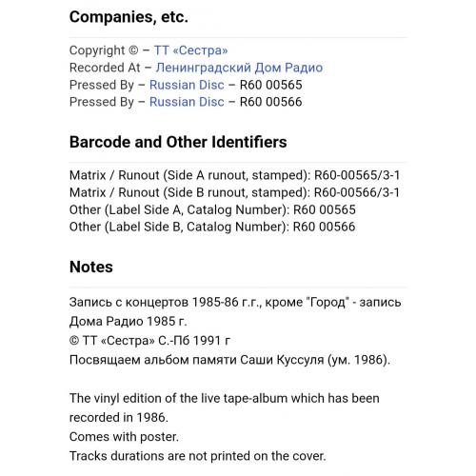Click the note starting Запись с концертов
This screenshot has height=476, width=476.
(235, 311)
